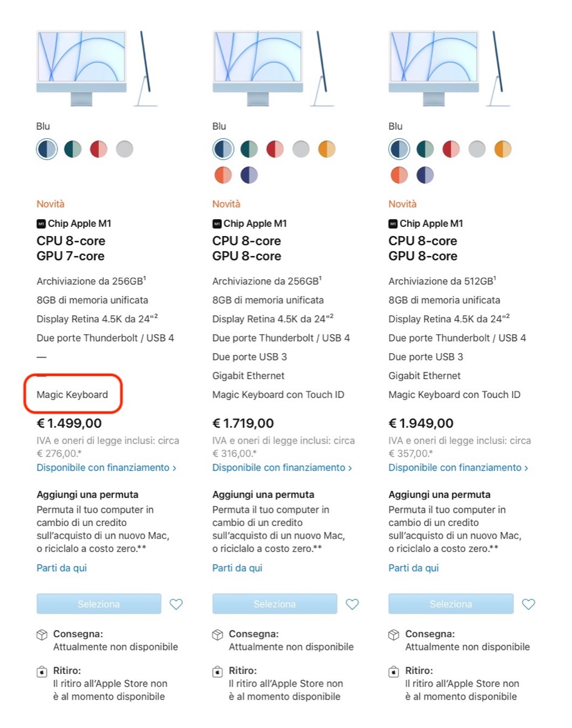The height and width of the screenshot is (728, 572).
Task: Choose the pink color on the first iMac
Action: (99, 149)
